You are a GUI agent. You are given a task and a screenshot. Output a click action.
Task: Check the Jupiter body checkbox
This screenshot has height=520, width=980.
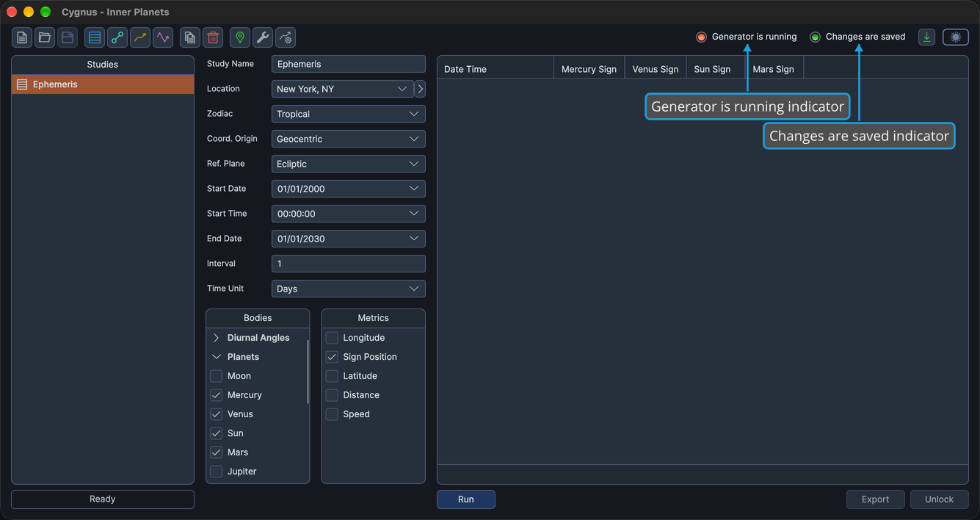click(217, 472)
